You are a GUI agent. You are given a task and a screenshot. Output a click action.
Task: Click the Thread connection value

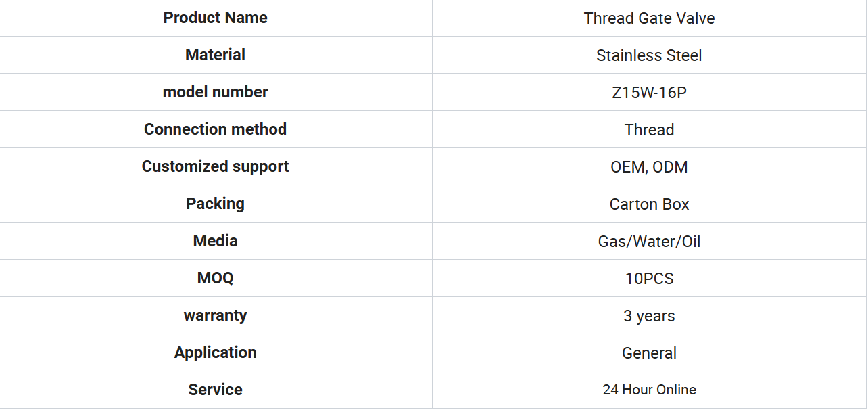(649, 130)
